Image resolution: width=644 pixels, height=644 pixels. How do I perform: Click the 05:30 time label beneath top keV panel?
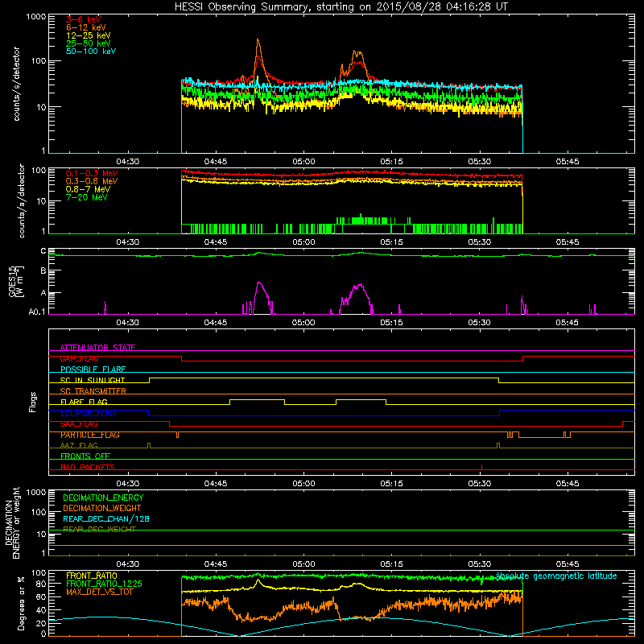(479, 161)
